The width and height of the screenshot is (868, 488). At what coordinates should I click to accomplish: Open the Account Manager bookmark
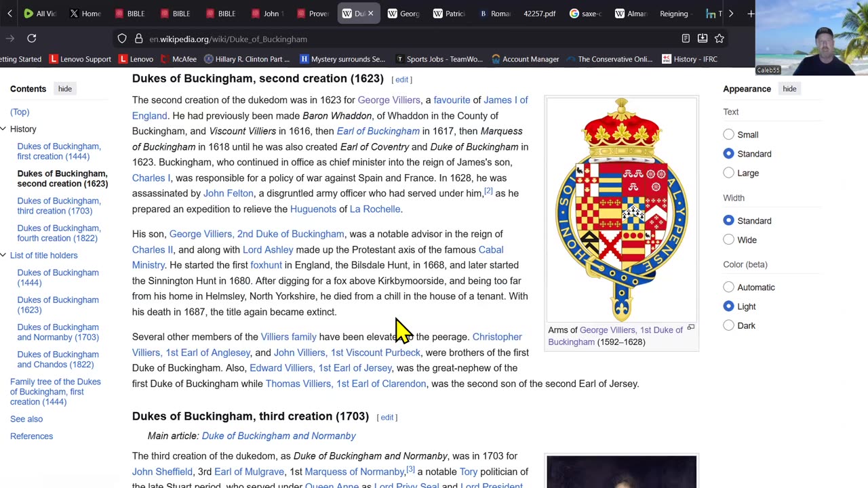point(526,59)
